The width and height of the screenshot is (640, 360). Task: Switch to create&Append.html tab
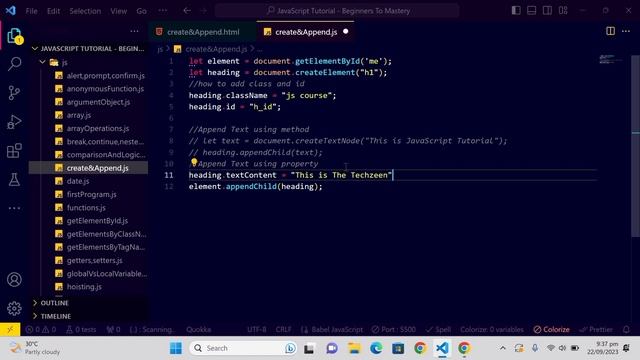202,32
